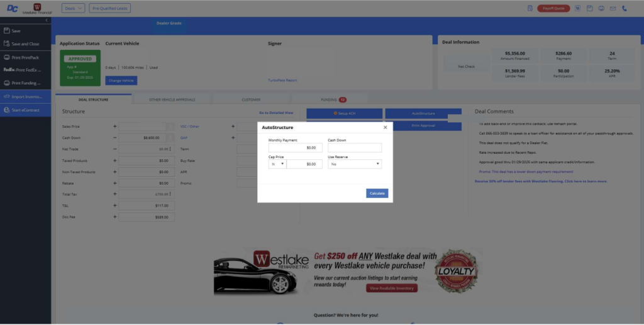This screenshot has width=644, height=325.
Task: Click the minus icon beside Cash Down
Action: 114,138
